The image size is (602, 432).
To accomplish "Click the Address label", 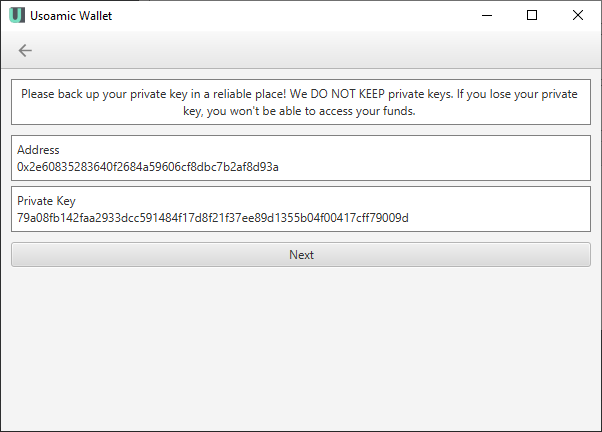I will [38, 150].
